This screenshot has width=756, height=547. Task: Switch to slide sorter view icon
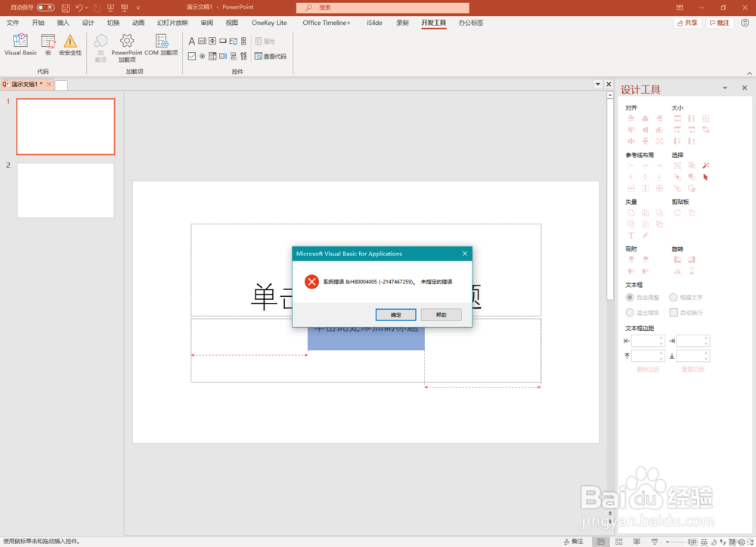[x=618, y=542]
